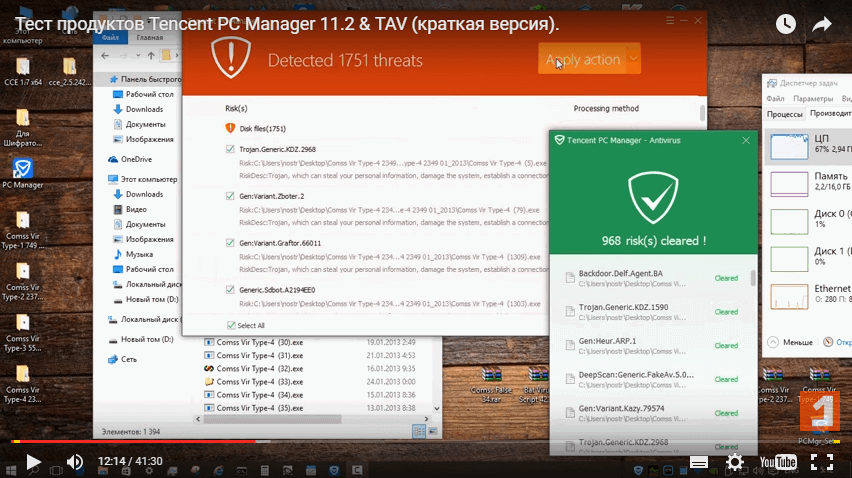Image resolution: width=852 pixels, height=478 pixels.
Task: Click the Apply action button
Action: pos(582,59)
